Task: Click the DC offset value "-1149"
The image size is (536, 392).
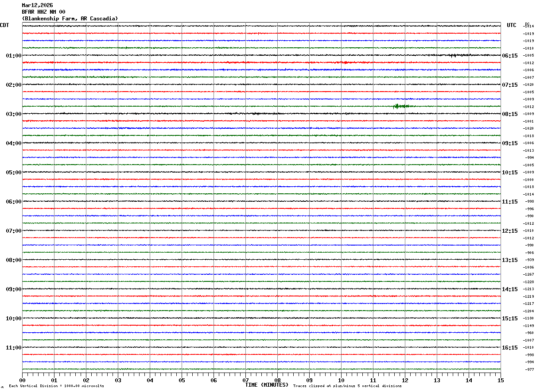Action: 528,326
